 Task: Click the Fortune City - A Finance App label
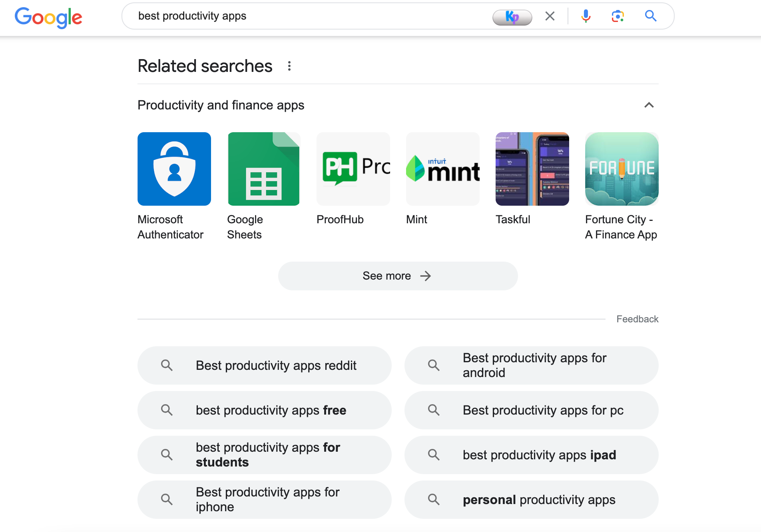click(x=621, y=227)
